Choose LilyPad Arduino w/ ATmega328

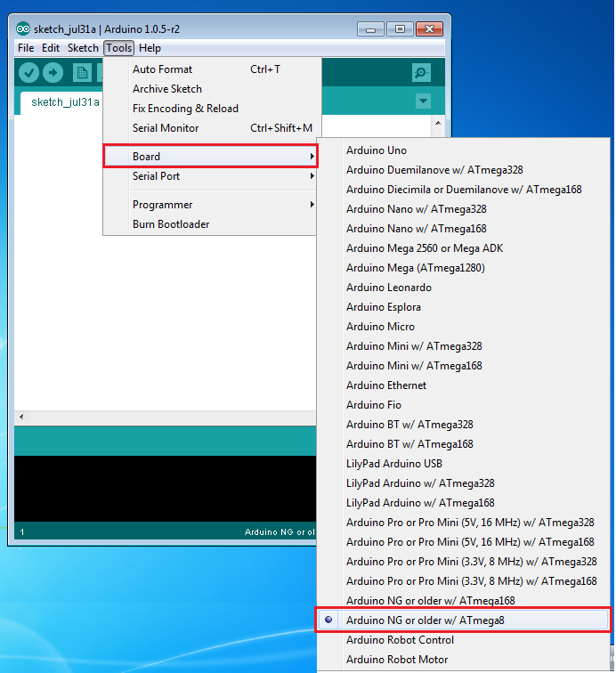[463, 483]
